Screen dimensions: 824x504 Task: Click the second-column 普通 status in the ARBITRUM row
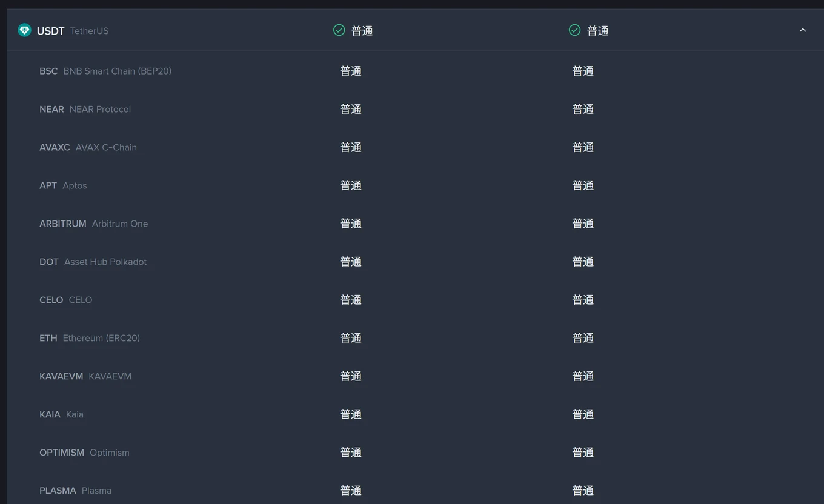tap(583, 224)
